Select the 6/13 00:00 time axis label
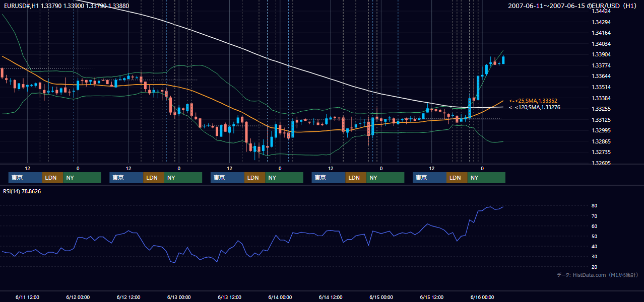 click(179, 297)
